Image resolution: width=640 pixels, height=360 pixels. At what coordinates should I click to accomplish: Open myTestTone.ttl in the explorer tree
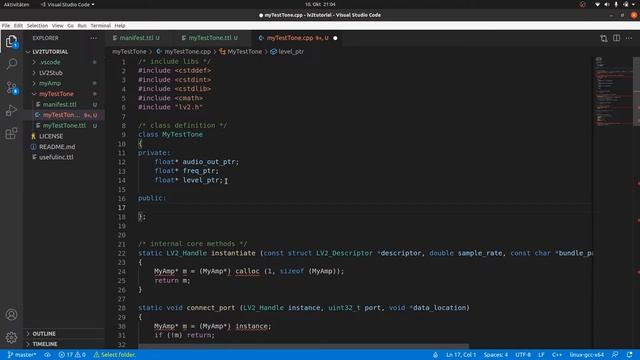tap(64, 126)
